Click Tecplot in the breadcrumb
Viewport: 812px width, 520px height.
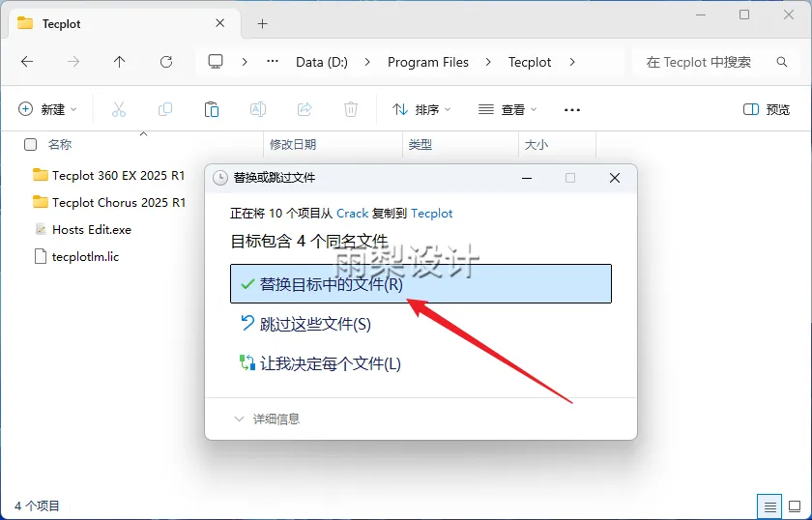click(530, 62)
